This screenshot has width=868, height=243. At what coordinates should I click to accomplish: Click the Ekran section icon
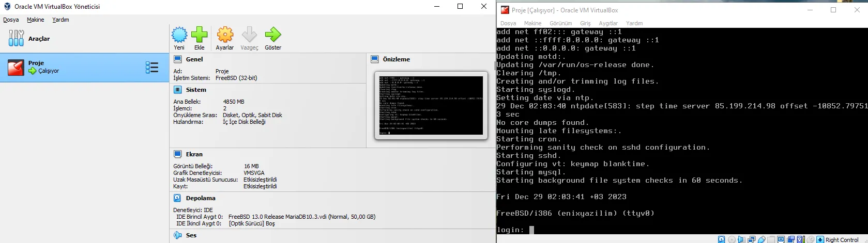pyautogui.click(x=177, y=154)
